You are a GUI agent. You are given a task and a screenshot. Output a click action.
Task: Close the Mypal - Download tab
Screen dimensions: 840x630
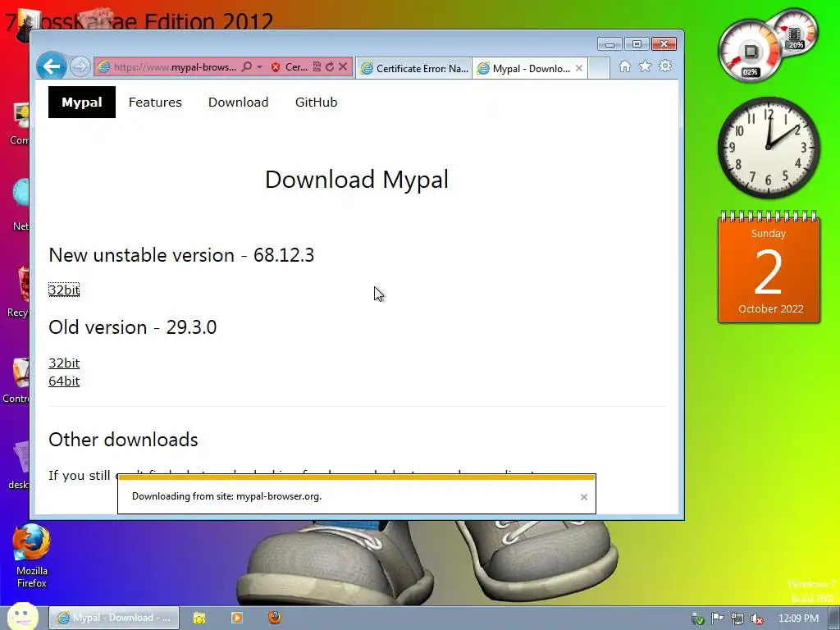pyautogui.click(x=579, y=68)
